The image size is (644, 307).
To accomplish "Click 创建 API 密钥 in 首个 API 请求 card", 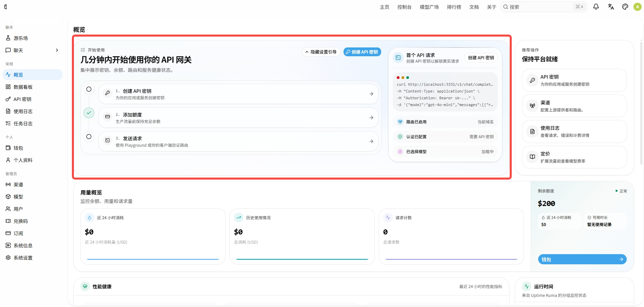I will (x=481, y=58).
